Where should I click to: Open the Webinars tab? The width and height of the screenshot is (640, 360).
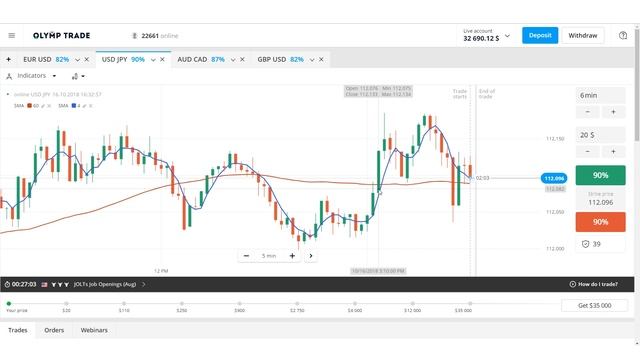pos(94,330)
